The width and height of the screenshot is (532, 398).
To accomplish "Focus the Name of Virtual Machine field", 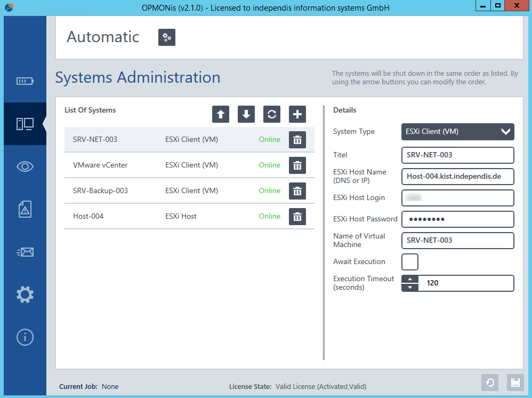I will 458,241.
